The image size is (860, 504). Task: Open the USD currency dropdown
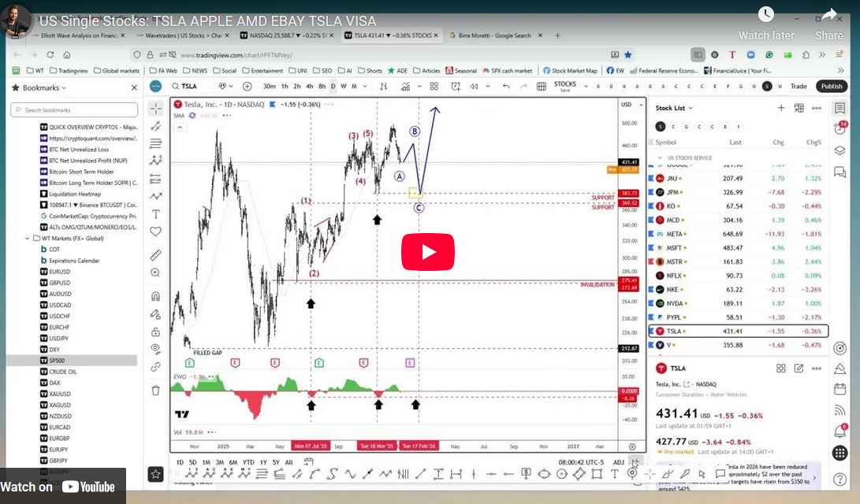point(628,104)
